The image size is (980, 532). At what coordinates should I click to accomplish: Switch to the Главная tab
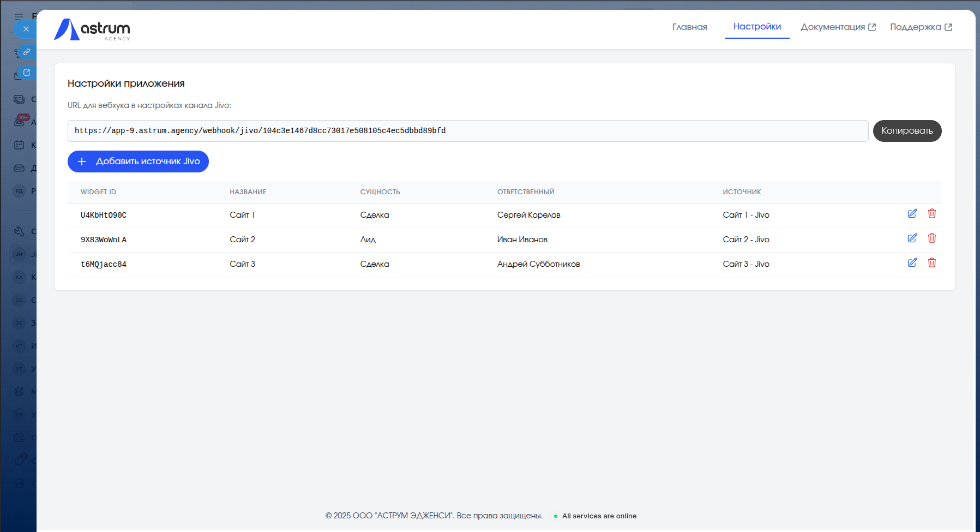[x=689, y=27]
